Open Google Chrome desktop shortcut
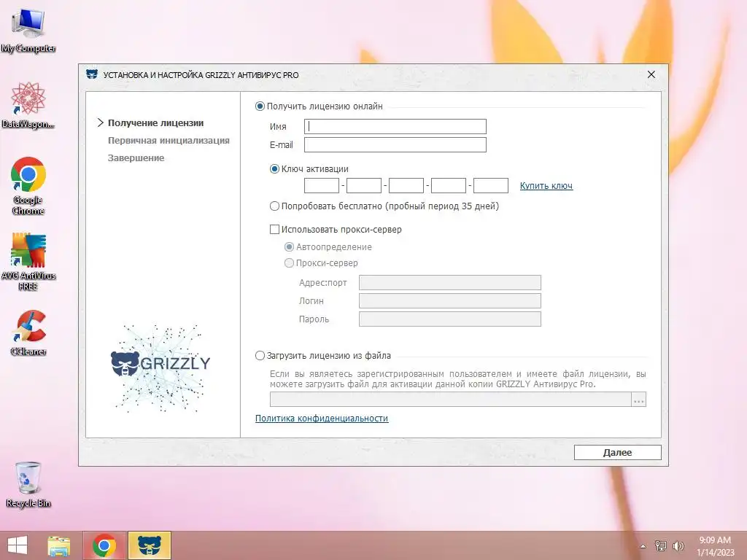This screenshot has height=560, width=747. (x=28, y=186)
